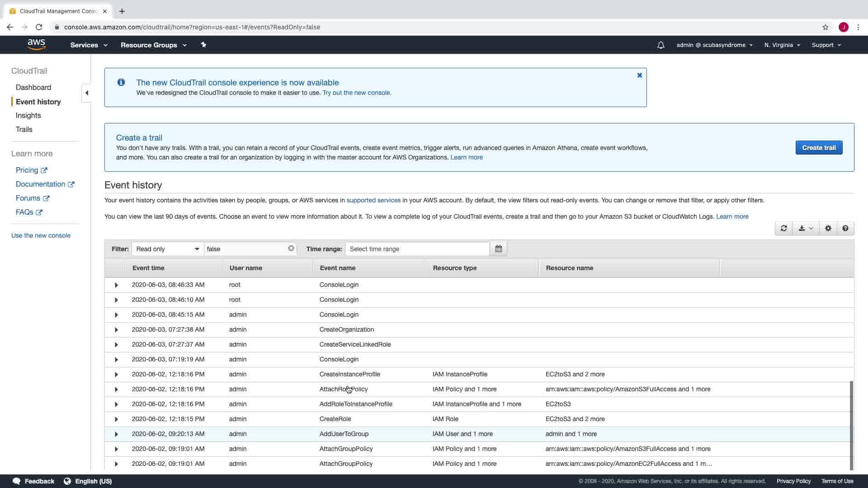
Task: Click the help question mark icon
Action: 845,229
